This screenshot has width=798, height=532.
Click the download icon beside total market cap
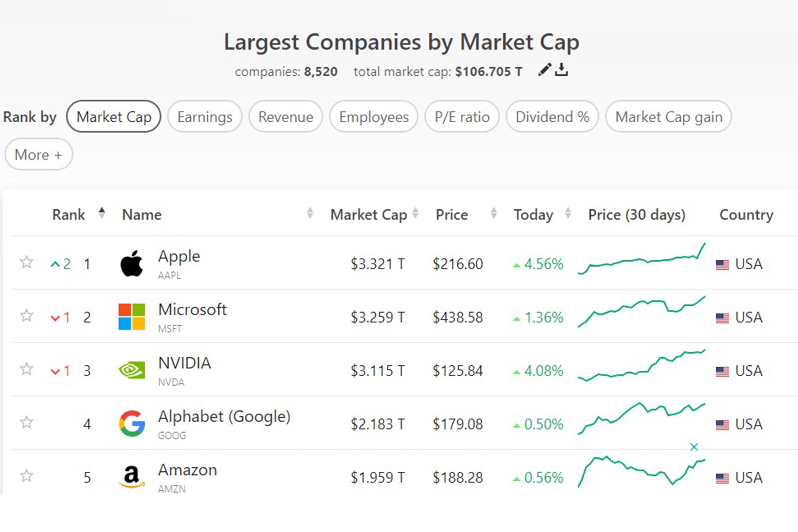coord(562,70)
